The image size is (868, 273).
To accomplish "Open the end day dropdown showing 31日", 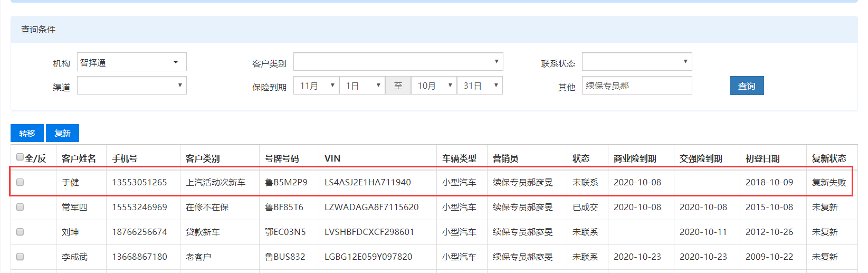I will click(x=480, y=86).
